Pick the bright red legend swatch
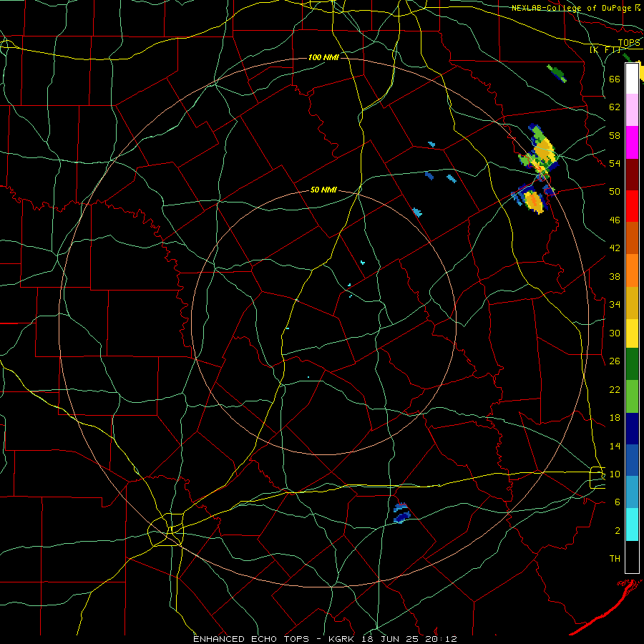Screen dimensions: 644x644 point(632,206)
